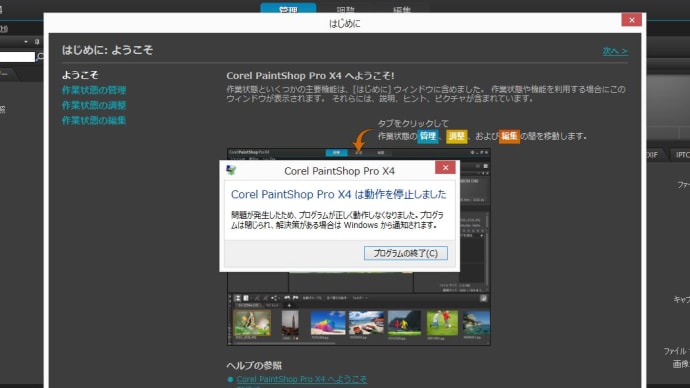
Task: Open 作業状態の管理 in the sidebar
Action: [x=94, y=90]
